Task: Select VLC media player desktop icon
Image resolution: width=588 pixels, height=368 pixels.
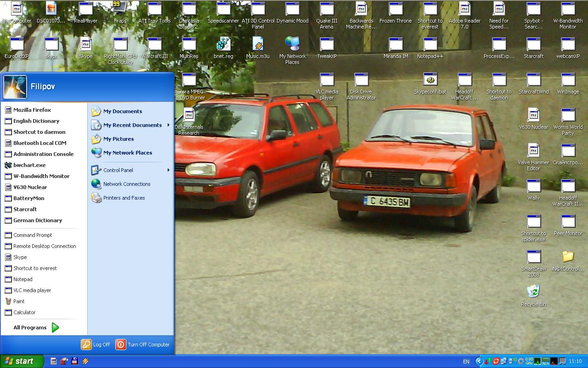Action: pos(327,86)
